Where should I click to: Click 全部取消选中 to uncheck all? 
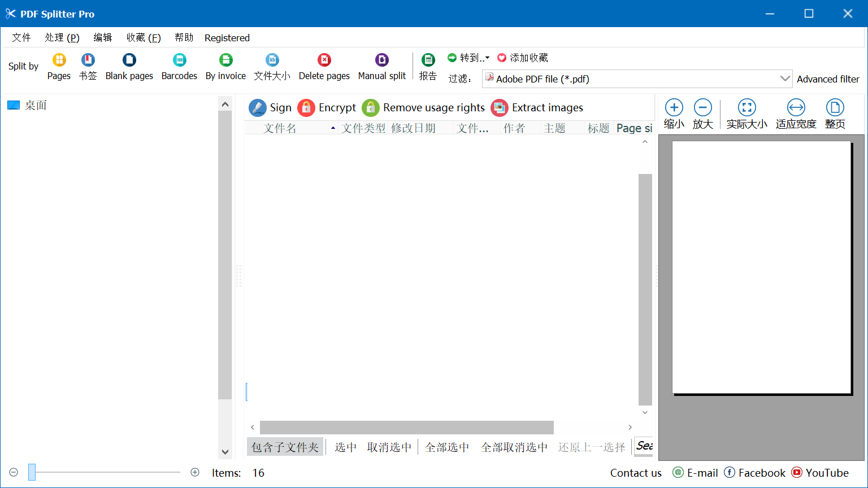pos(514,447)
